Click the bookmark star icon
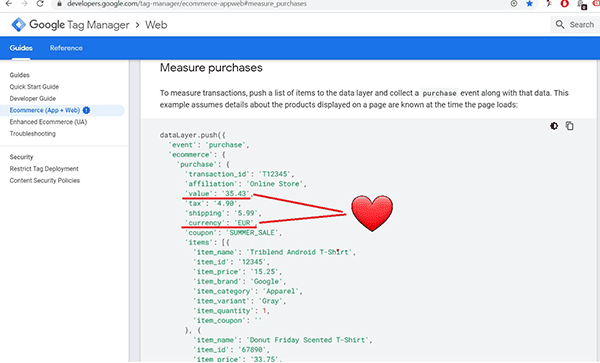The width and height of the screenshot is (600, 363). [x=530, y=3]
